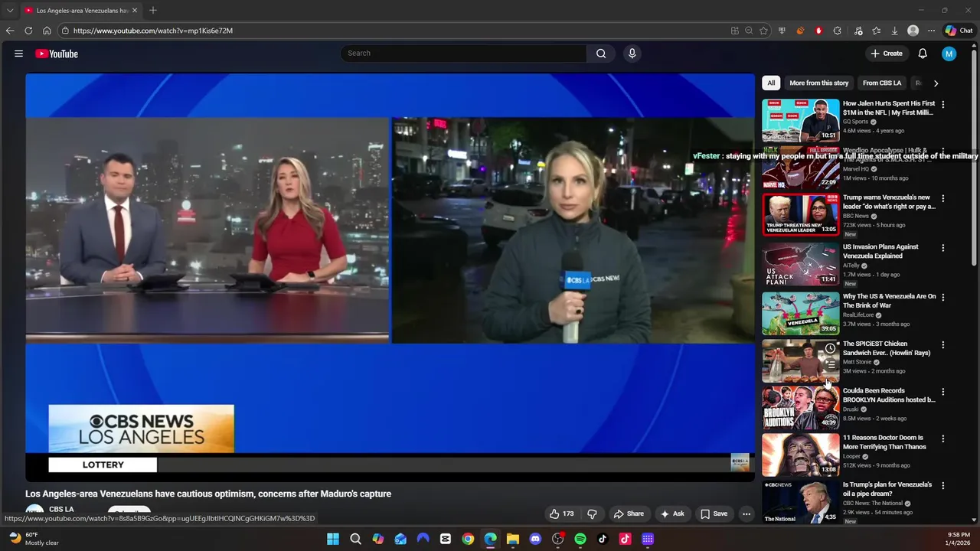Open Google Chrome from the taskbar
Viewport: 980px width, 551px height.
point(468,539)
